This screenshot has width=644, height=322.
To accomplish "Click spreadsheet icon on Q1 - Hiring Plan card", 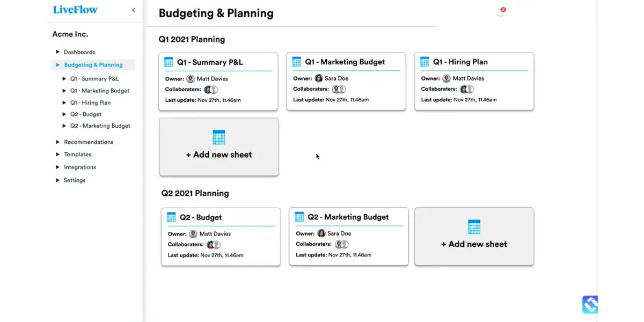I will click(x=425, y=62).
